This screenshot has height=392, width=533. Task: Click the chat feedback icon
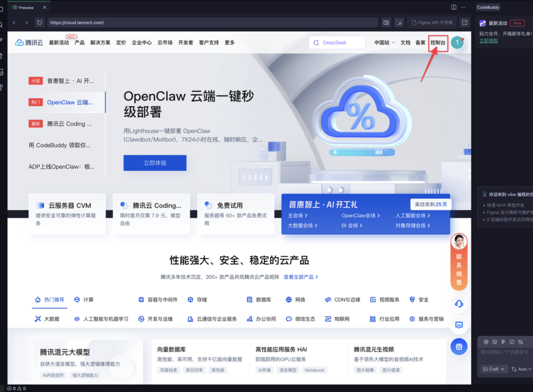[459, 325]
